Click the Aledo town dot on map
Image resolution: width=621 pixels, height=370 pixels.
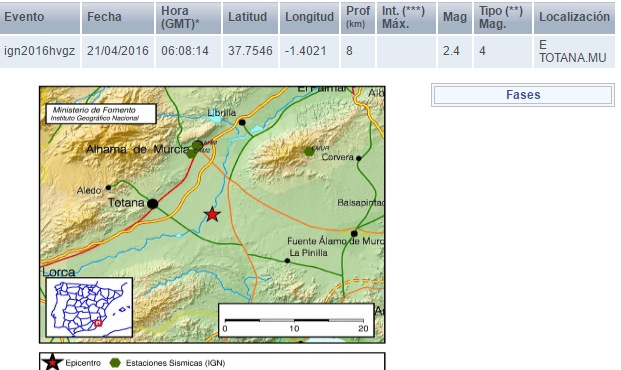108,187
